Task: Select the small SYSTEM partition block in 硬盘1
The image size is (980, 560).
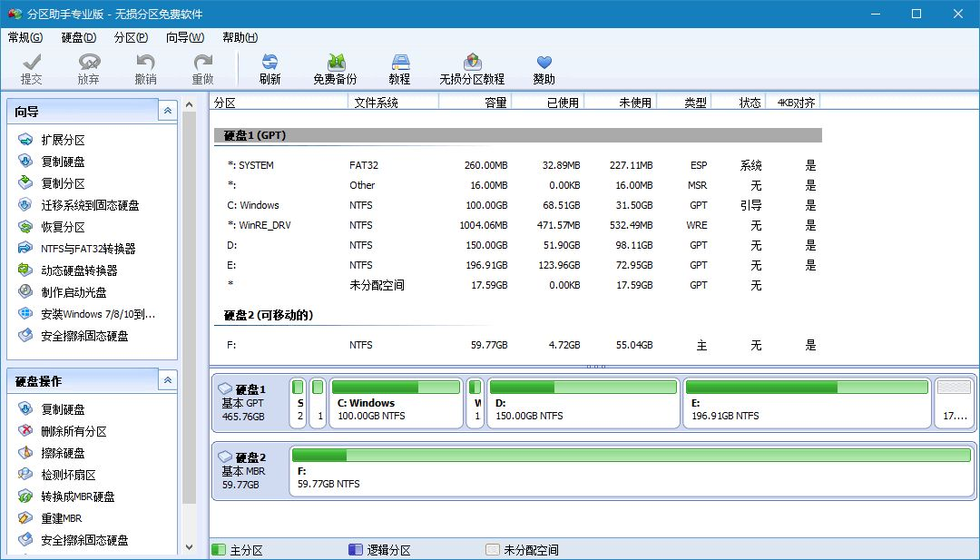Action: [299, 403]
